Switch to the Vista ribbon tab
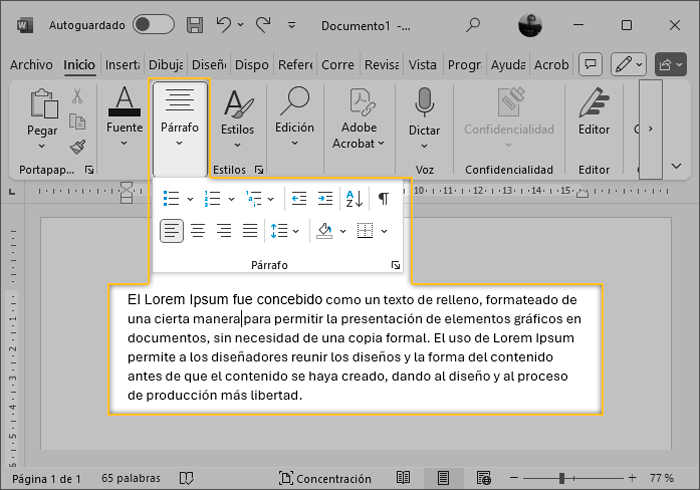Screen dimensions: 700x490 coord(423,65)
